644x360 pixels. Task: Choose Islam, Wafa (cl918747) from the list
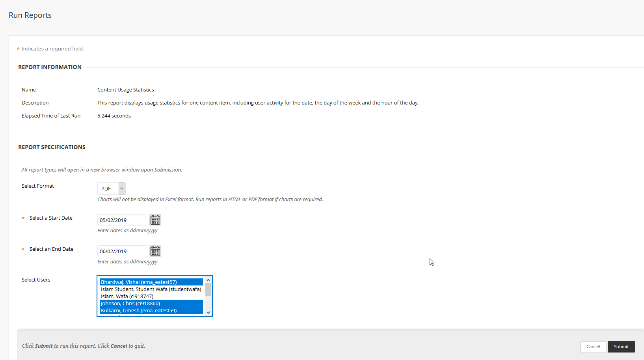pyautogui.click(x=127, y=296)
